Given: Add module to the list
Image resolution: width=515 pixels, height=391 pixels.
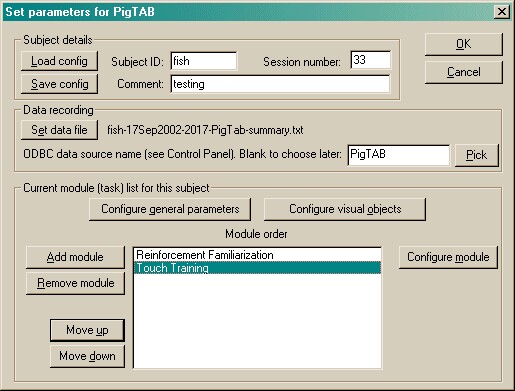Looking at the screenshot, I should (75, 257).
